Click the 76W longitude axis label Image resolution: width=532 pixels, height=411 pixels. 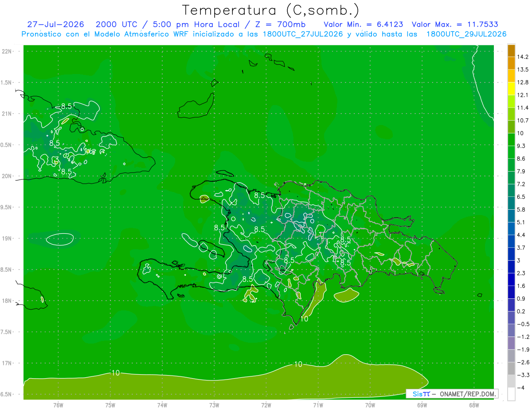point(58,405)
